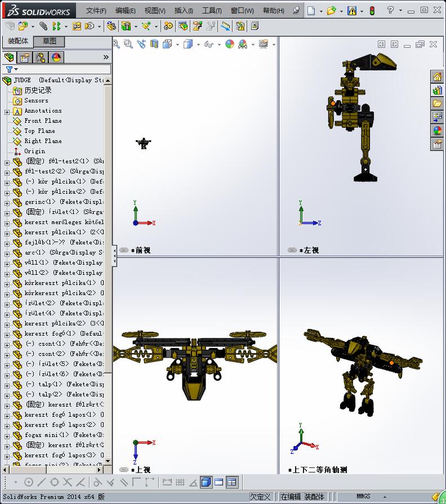This screenshot has height=504, width=446.
Task: Open the 工具(T) menu
Action: [x=212, y=11]
